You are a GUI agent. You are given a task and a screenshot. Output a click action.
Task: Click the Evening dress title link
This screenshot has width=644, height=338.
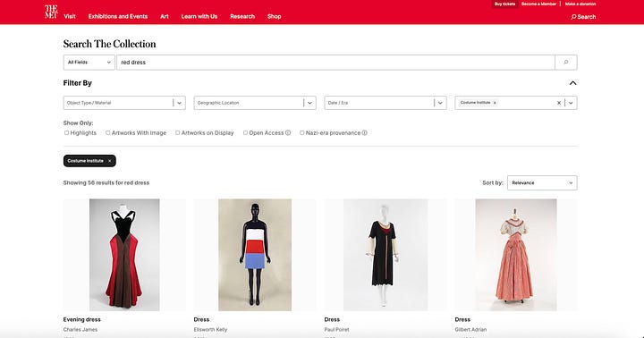81,319
